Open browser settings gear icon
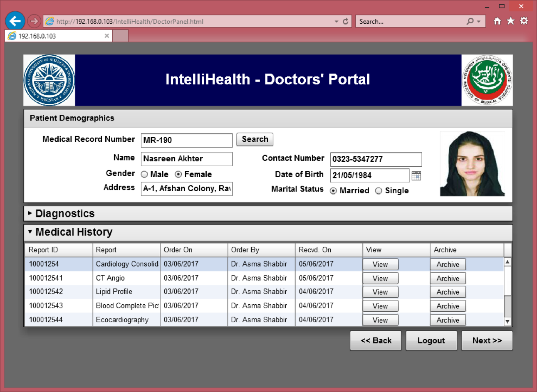 (524, 21)
